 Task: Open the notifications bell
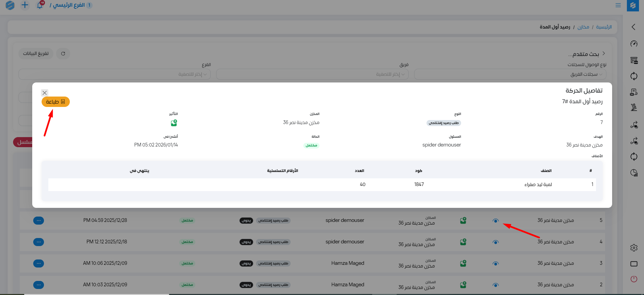(x=40, y=5)
